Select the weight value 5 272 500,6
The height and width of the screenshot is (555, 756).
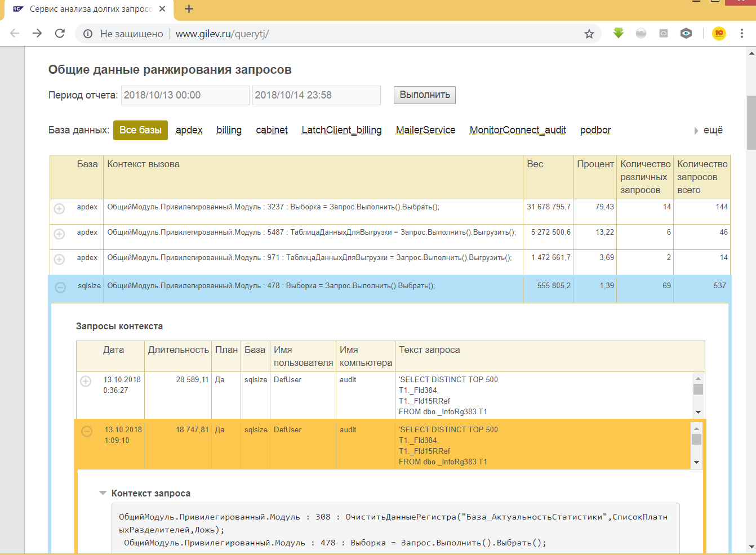pos(551,232)
